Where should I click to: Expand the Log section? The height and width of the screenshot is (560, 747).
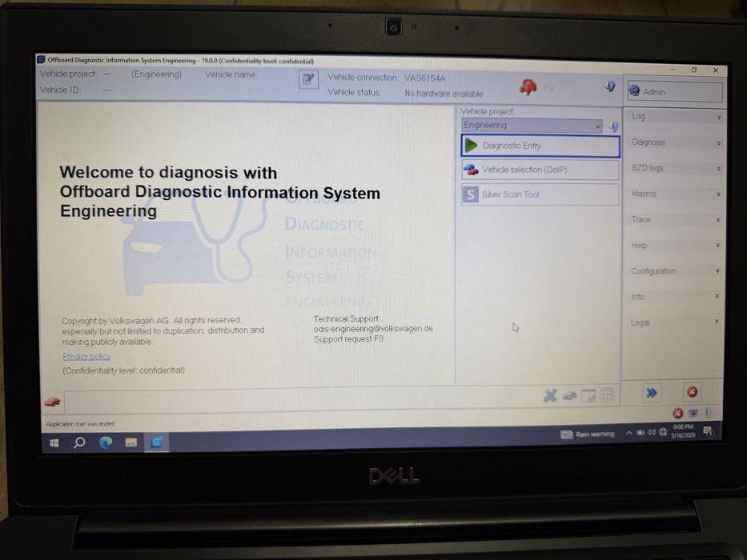(x=676, y=117)
